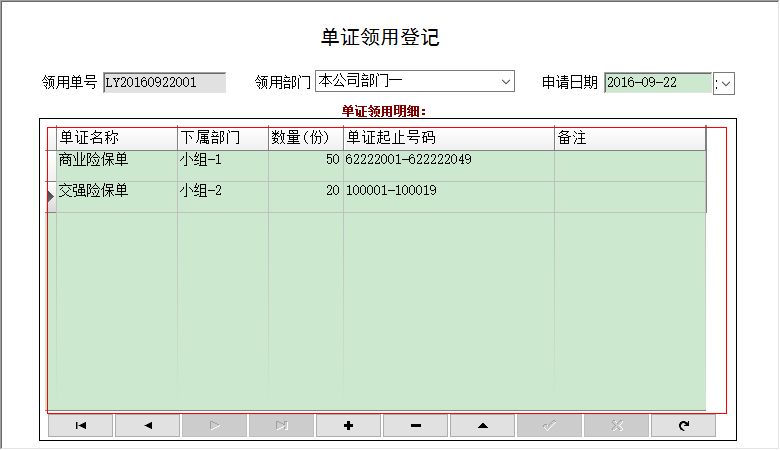Click the 申请日期 field 2016-09-22
Image resolution: width=780 pixels, height=450 pixels.
658,82
